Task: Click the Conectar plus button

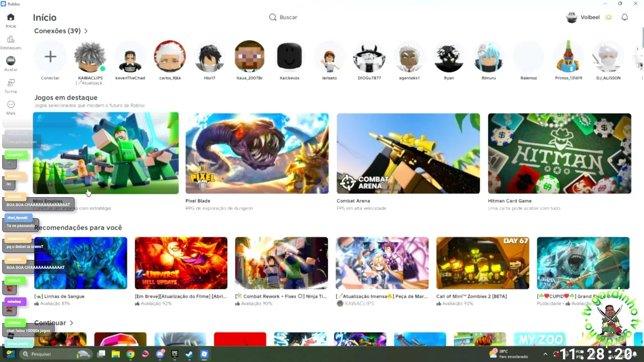Action: (50, 56)
